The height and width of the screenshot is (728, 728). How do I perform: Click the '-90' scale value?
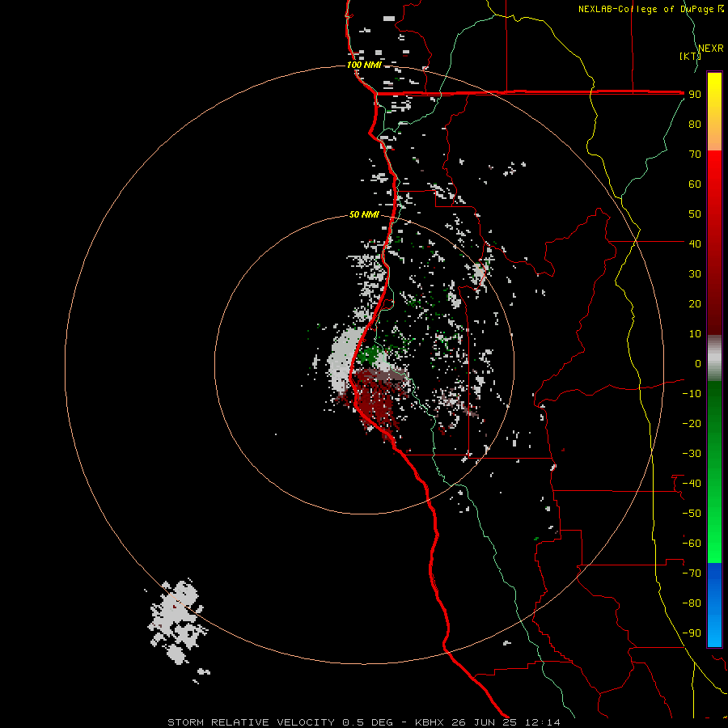point(692,633)
